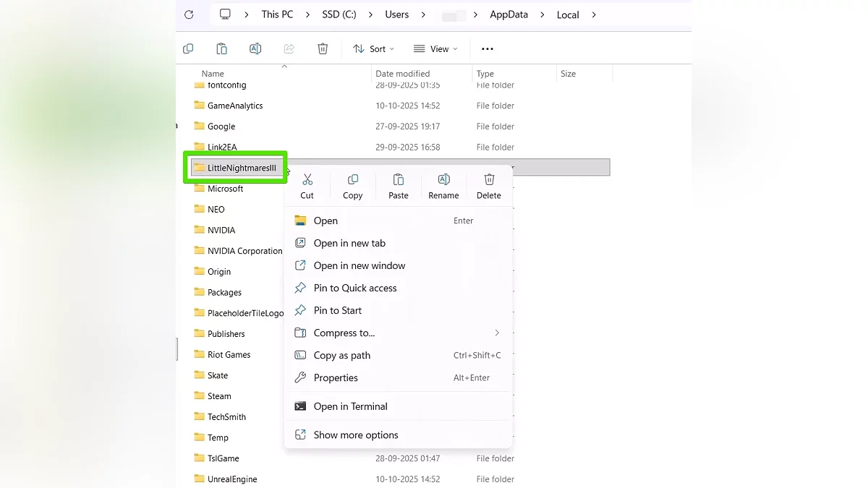
Task: Click the Date modified column header
Action: pyautogui.click(x=403, y=74)
